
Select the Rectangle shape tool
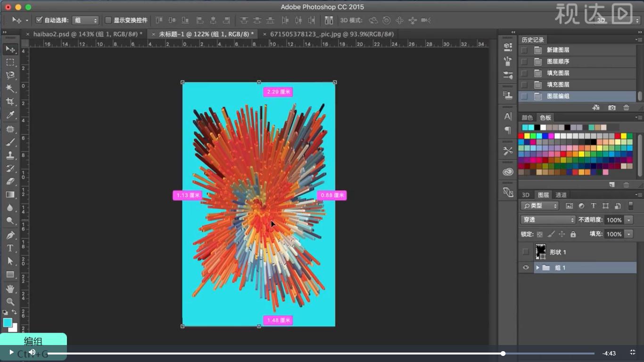point(10,274)
